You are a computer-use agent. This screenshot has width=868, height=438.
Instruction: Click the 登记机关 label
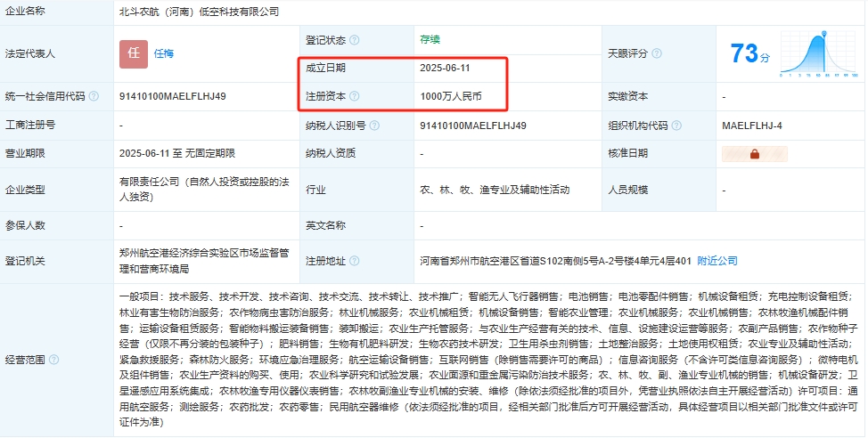pos(25,261)
